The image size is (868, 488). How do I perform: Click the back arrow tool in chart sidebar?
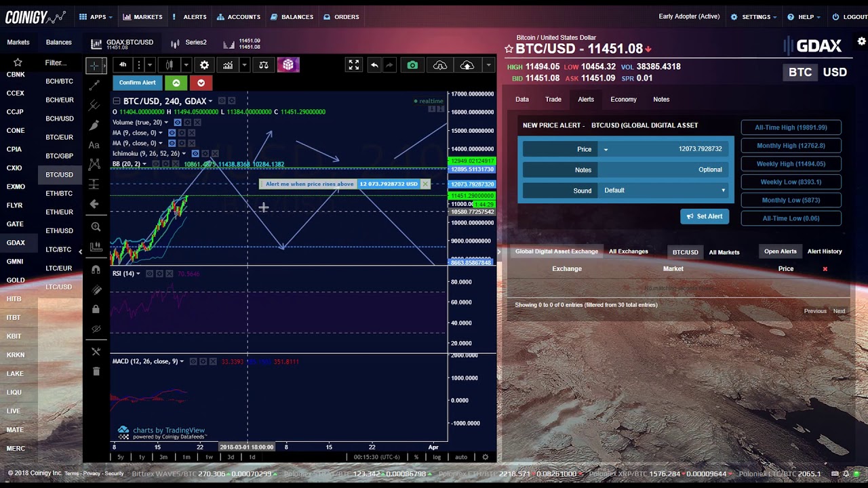tap(94, 203)
